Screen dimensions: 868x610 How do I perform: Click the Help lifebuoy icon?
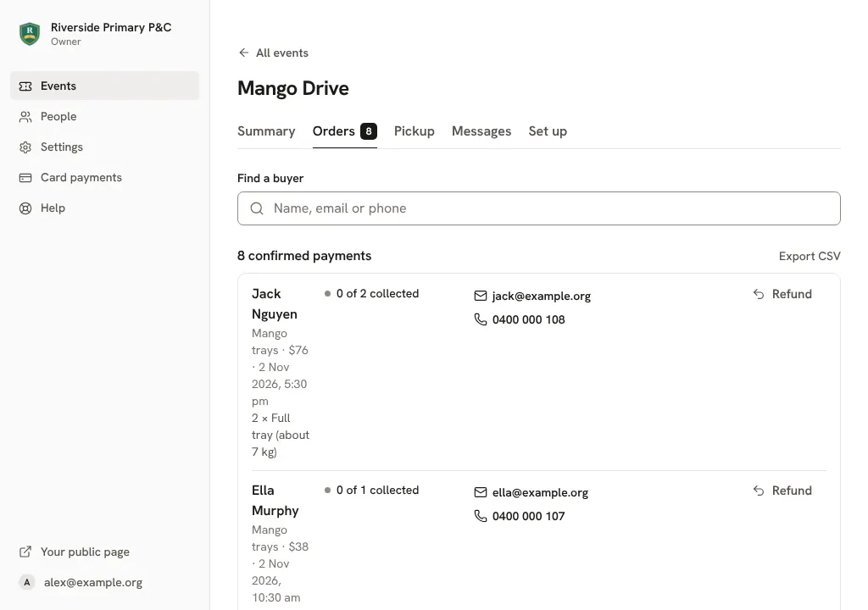(25, 208)
